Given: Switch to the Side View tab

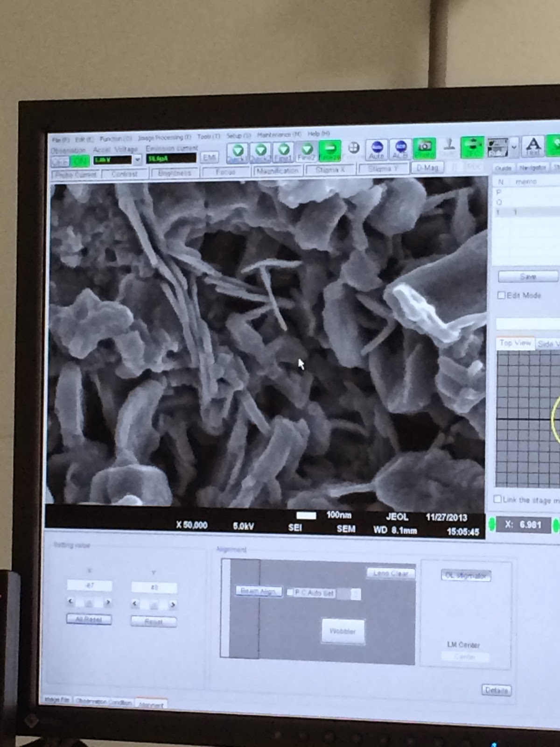Looking at the screenshot, I should (x=547, y=344).
